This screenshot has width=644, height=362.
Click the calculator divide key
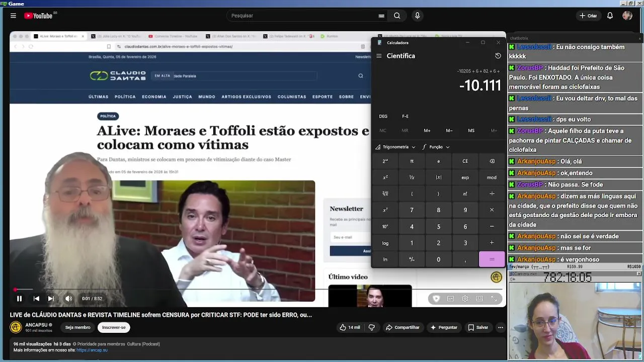tap(492, 194)
